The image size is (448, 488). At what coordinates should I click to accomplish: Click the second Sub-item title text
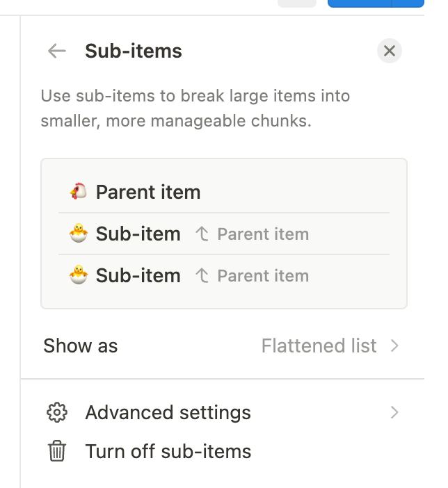point(138,275)
